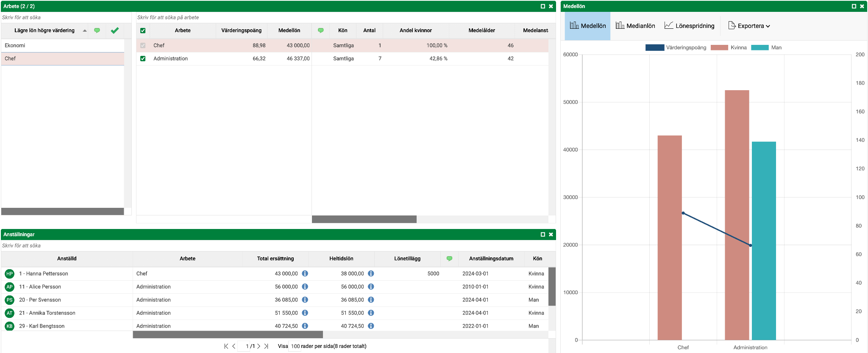Open the Medellön chart tab

[x=587, y=26]
